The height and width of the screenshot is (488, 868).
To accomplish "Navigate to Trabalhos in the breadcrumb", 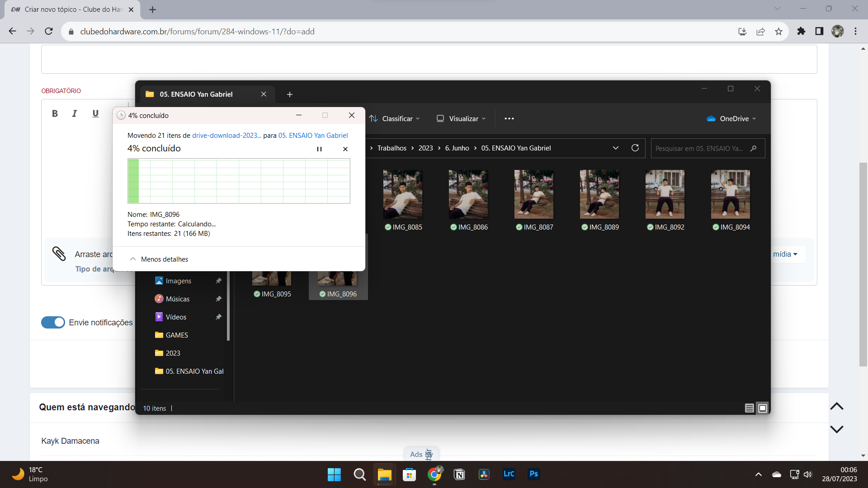I will click(x=392, y=148).
